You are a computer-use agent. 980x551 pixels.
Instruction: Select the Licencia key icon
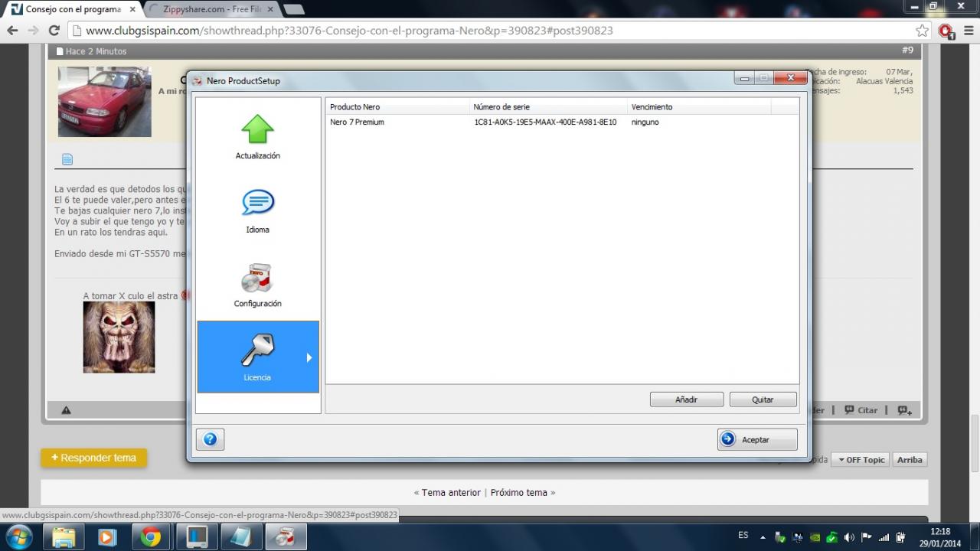(257, 352)
